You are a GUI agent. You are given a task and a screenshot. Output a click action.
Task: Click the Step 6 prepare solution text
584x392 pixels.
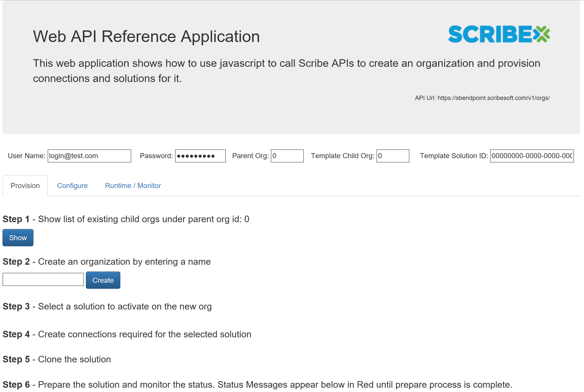257,385
